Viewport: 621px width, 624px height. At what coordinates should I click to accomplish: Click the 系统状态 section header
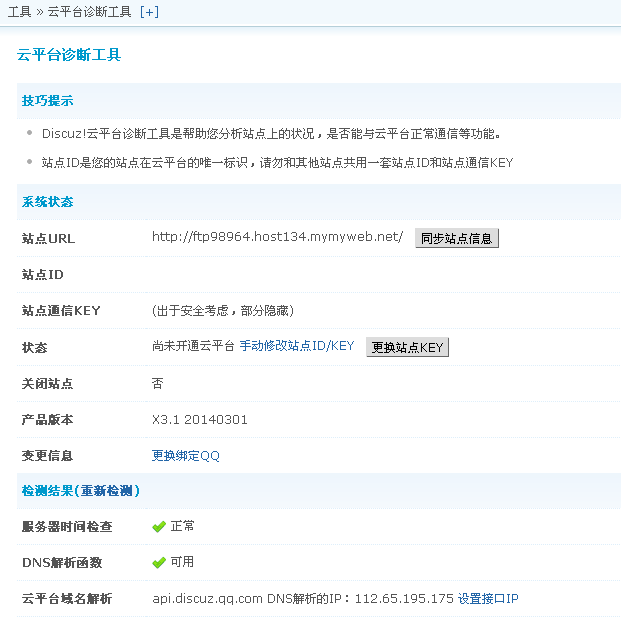tap(47, 202)
